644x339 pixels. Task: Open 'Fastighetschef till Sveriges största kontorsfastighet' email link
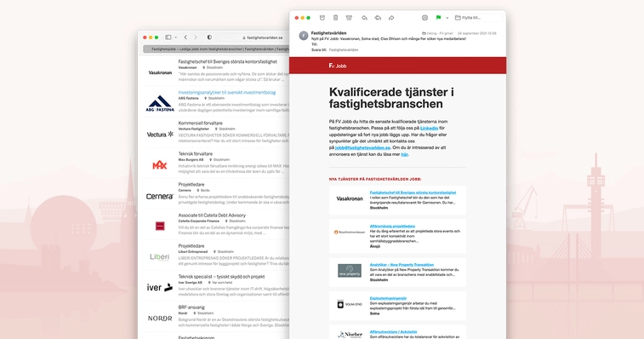[413, 192]
